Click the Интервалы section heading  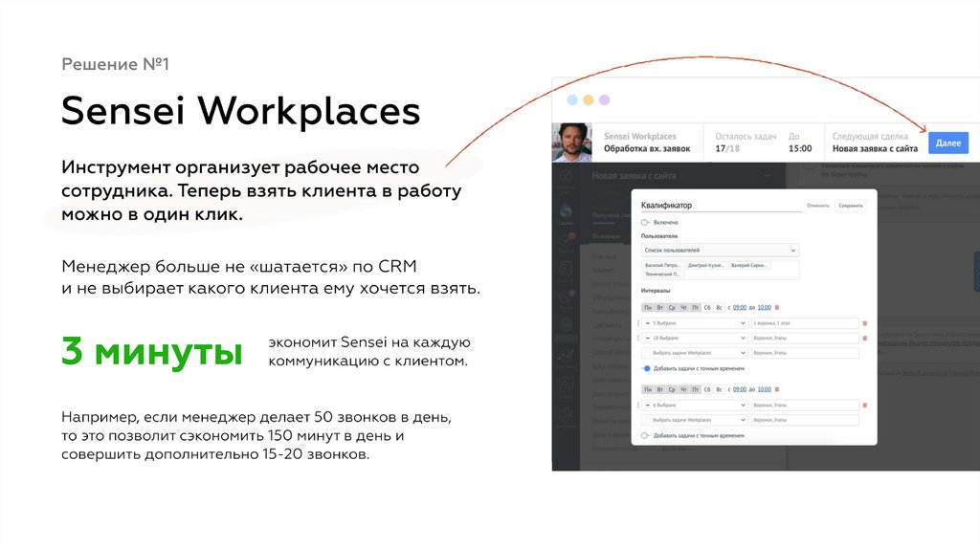click(656, 291)
